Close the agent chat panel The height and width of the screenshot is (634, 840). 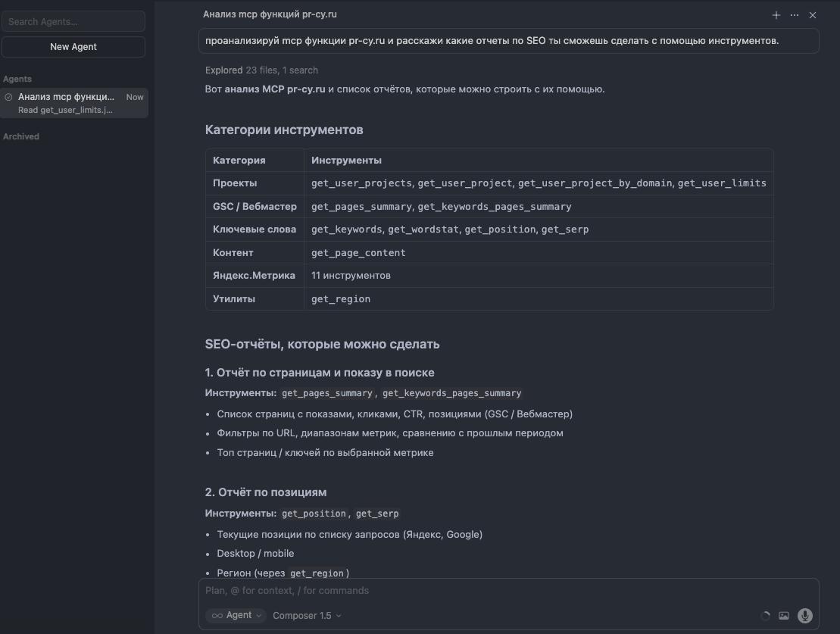812,15
